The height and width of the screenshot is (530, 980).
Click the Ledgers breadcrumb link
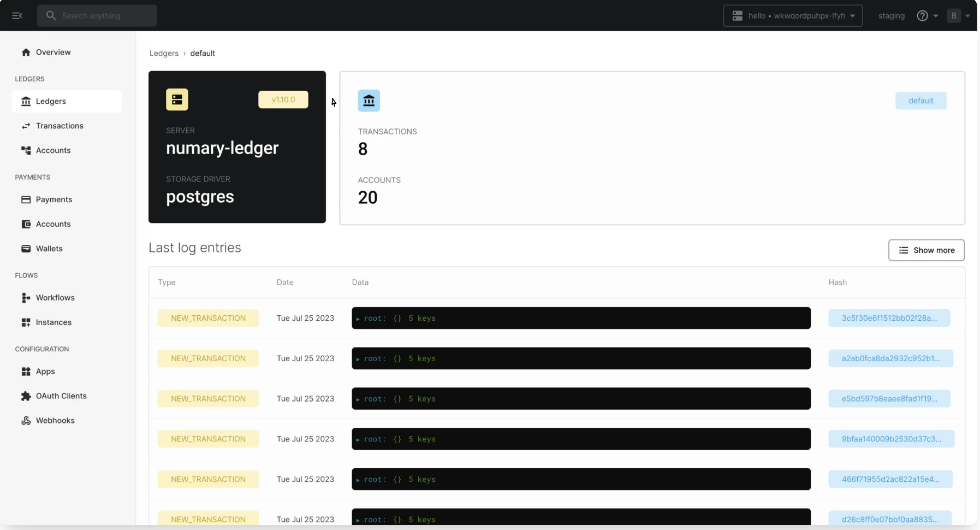(164, 53)
